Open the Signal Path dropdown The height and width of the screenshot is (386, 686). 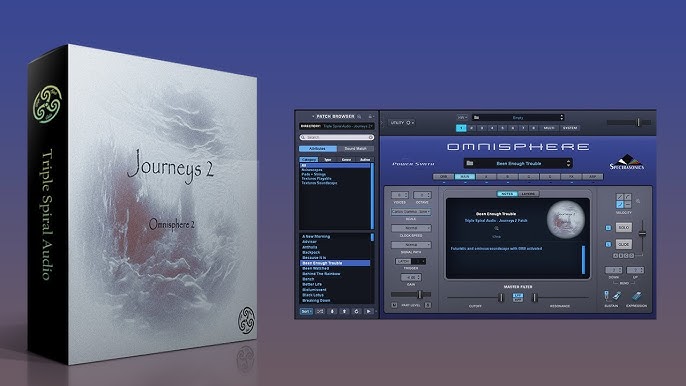[411, 245]
